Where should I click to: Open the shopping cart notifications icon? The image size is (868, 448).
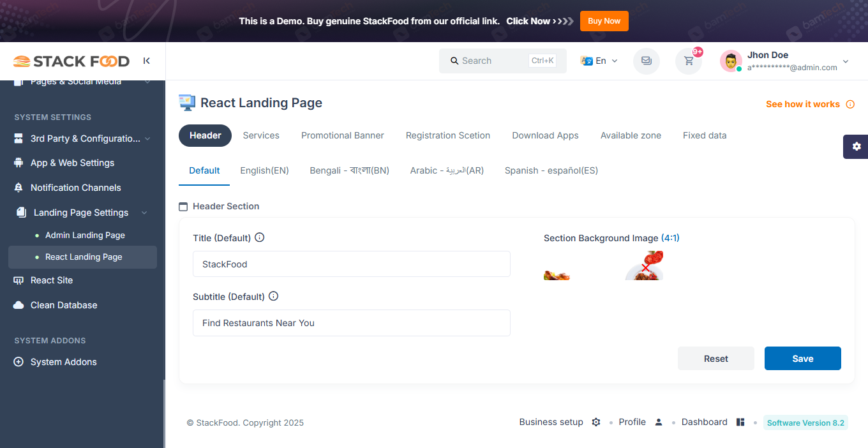tap(689, 61)
